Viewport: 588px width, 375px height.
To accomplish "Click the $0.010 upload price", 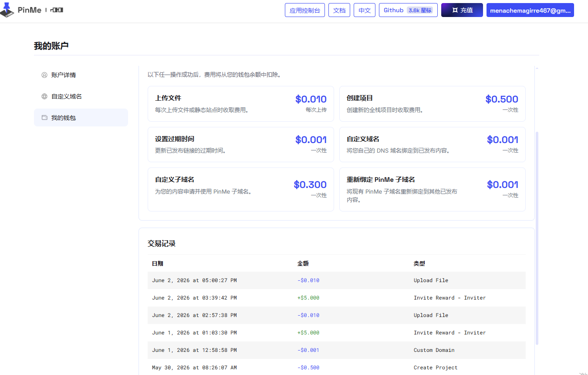I will click(x=311, y=99).
